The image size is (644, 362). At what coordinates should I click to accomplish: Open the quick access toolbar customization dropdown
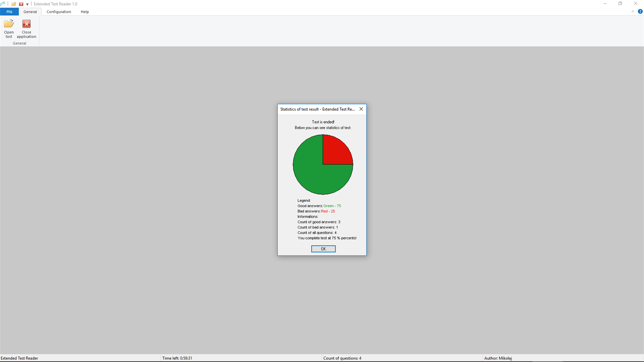26,4
